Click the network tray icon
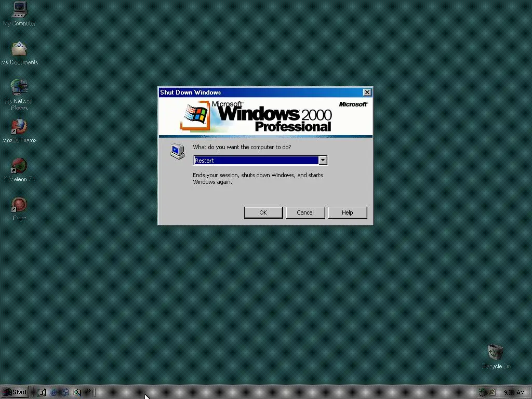Viewport: 532px width, 399px height. pos(483,393)
